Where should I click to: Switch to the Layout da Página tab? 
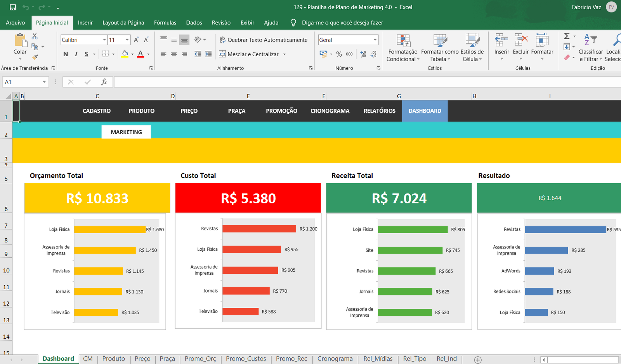pyautogui.click(x=123, y=23)
